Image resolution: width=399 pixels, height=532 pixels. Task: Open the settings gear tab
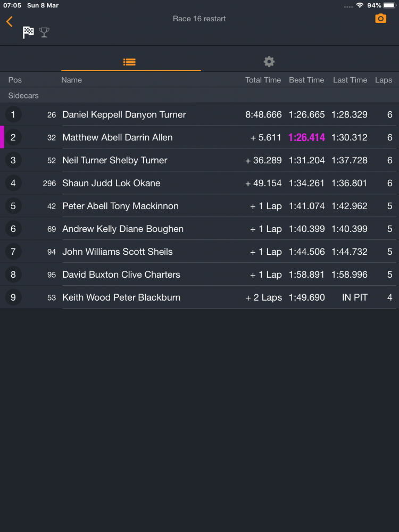click(x=269, y=62)
